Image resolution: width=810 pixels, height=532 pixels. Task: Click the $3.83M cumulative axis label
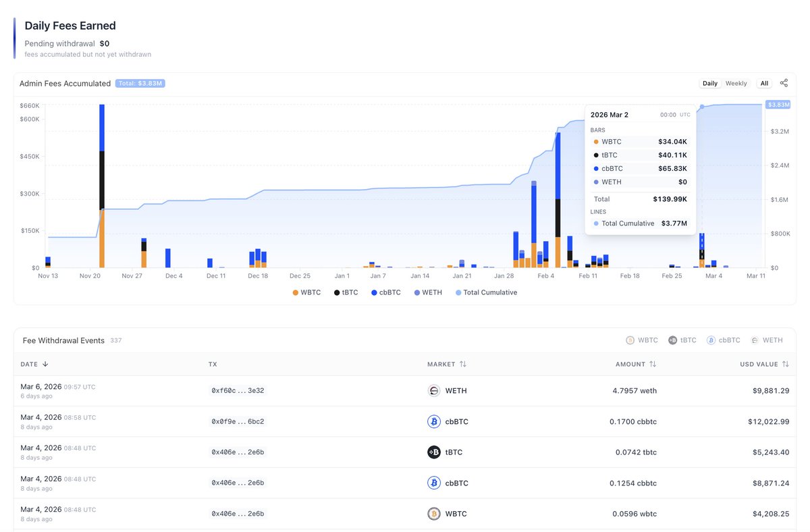coord(778,105)
